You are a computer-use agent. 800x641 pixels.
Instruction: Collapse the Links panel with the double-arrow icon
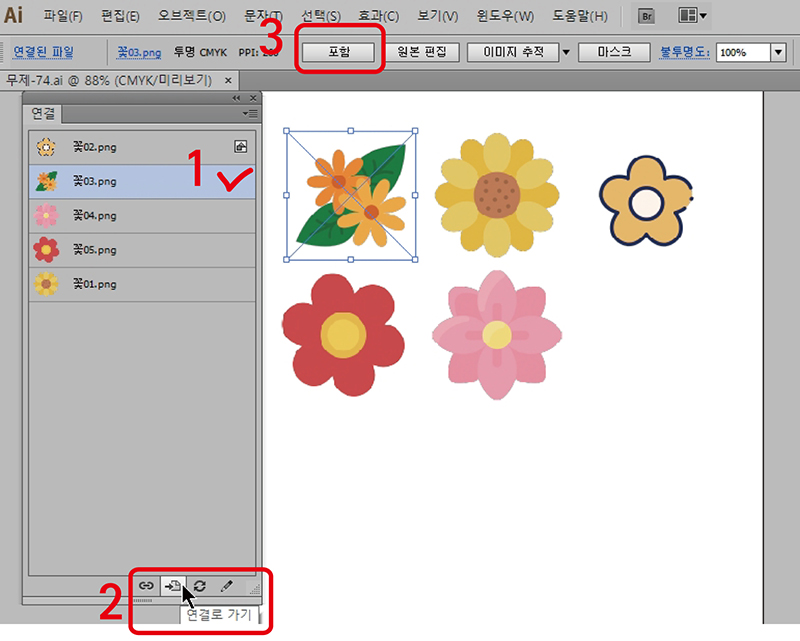tap(236, 97)
